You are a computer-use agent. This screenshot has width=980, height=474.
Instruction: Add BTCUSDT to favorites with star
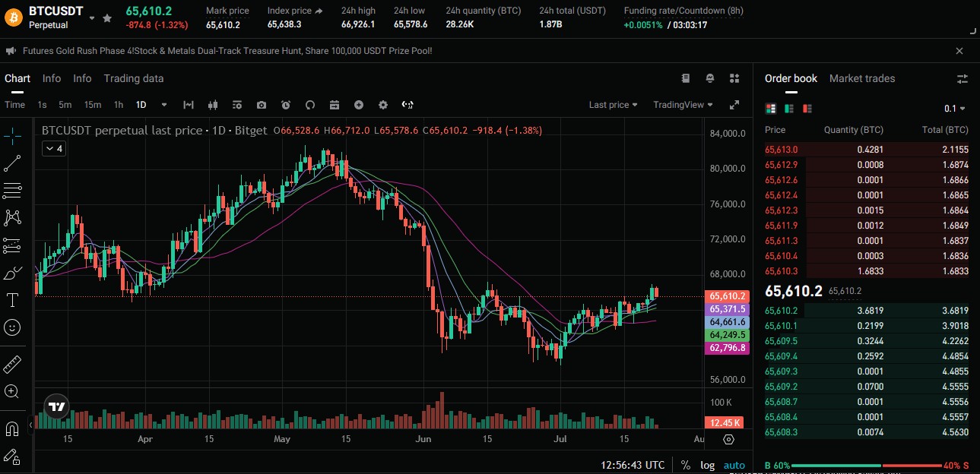tap(107, 17)
